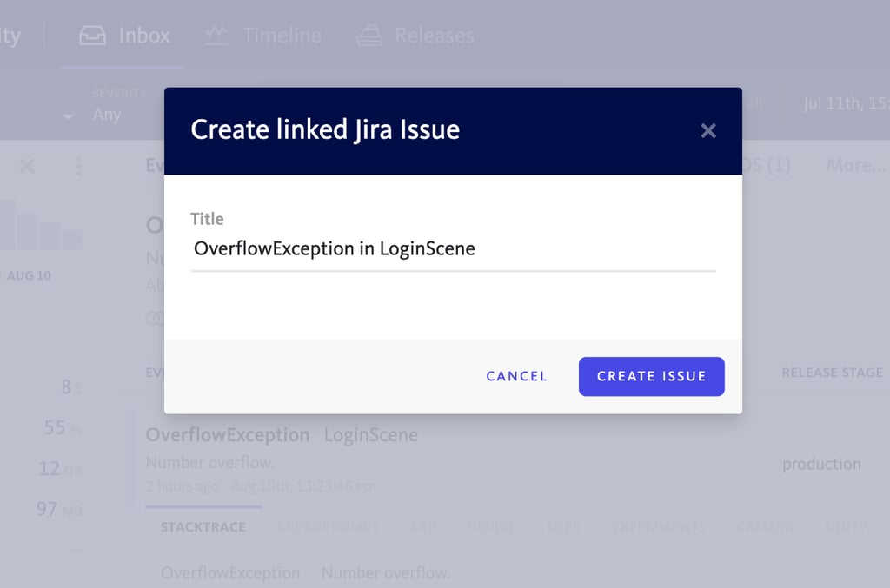Open the More... menu
The image size is (890, 588).
(856, 166)
